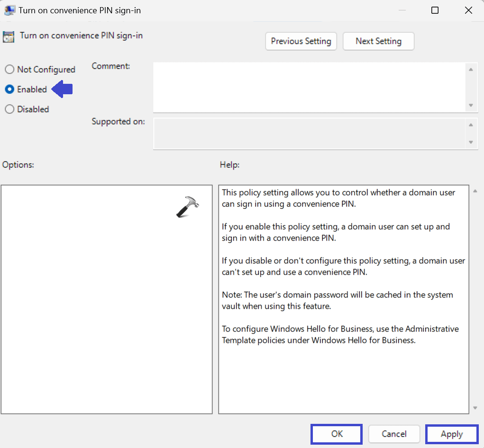Click the policy icon beside the setting name

(8, 36)
